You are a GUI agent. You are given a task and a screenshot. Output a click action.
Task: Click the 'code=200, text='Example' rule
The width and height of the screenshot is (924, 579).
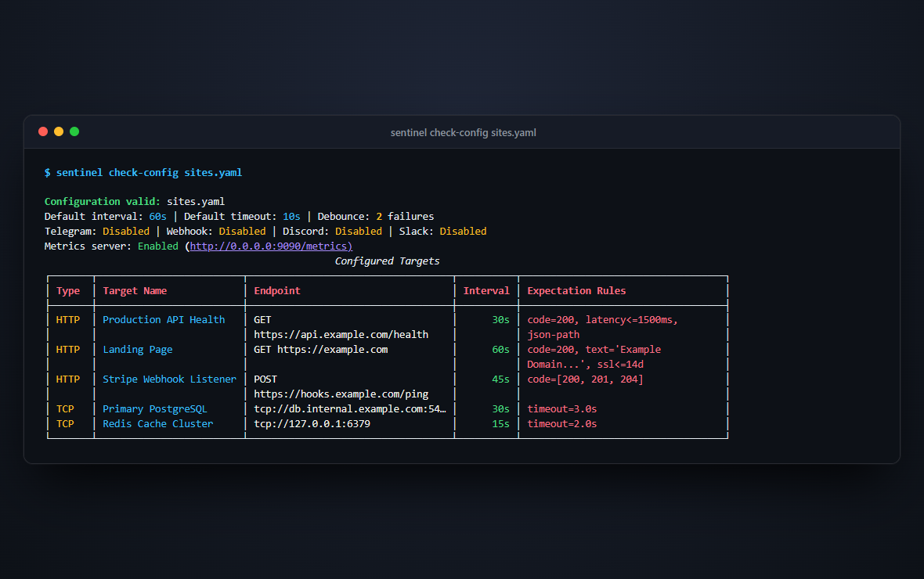click(x=594, y=350)
